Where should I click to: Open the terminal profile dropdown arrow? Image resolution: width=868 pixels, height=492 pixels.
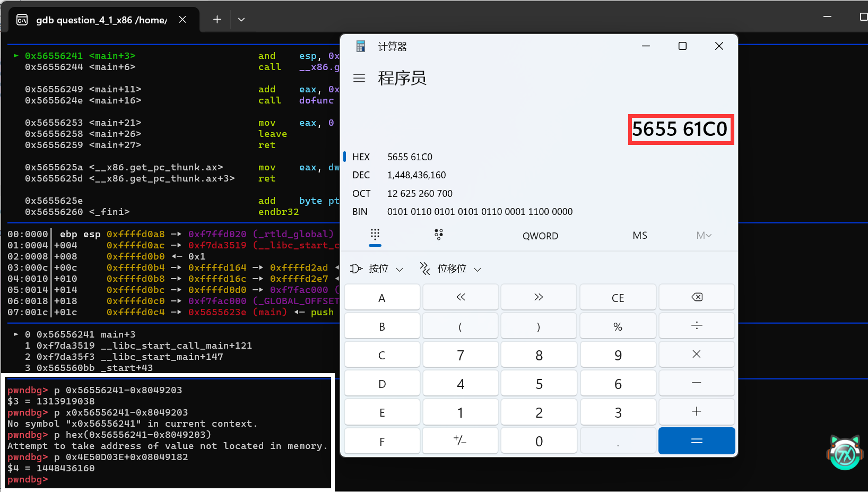pos(241,20)
